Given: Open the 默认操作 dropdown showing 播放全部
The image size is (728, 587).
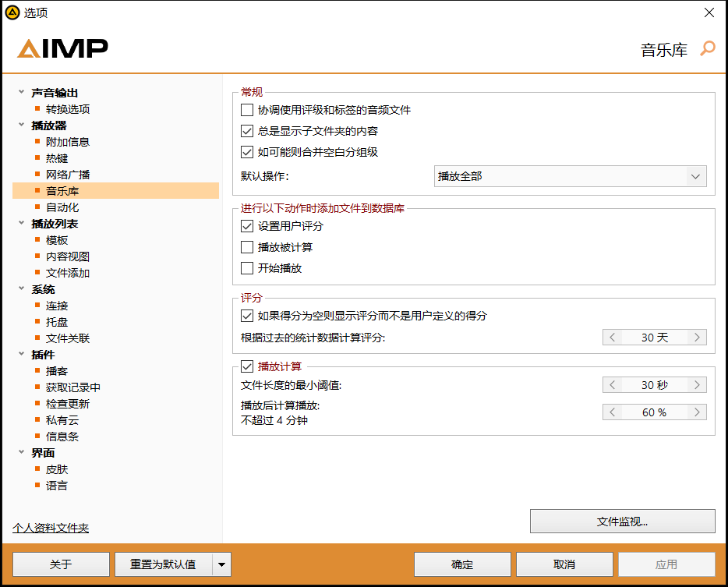Looking at the screenshot, I should point(570,176).
